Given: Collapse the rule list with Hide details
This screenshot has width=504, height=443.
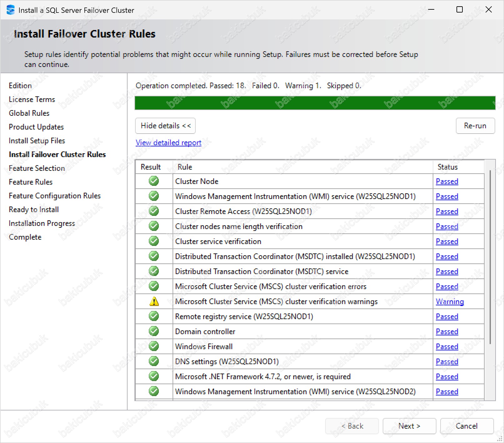Looking at the screenshot, I should pyautogui.click(x=165, y=126).
